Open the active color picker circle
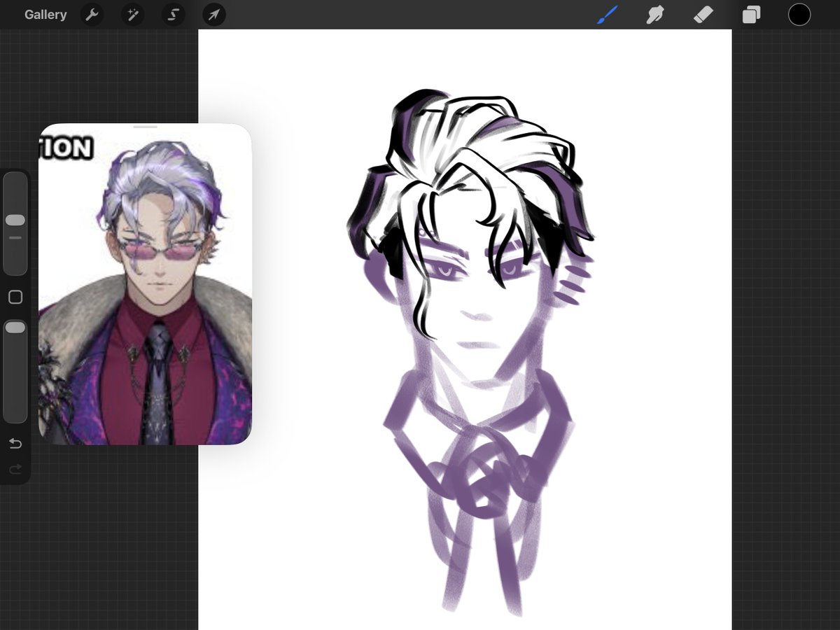The height and width of the screenshot is (630, 840). pyautogui.click(x=799, y=15)
